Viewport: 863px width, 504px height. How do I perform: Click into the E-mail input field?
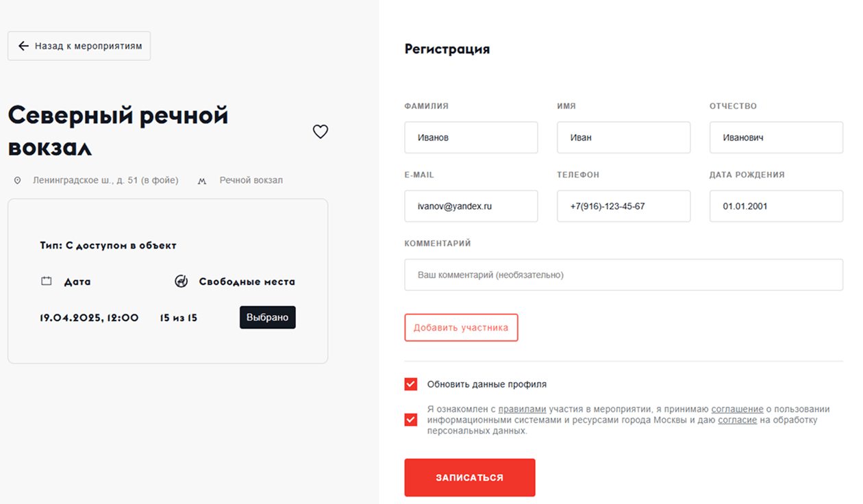471,206
